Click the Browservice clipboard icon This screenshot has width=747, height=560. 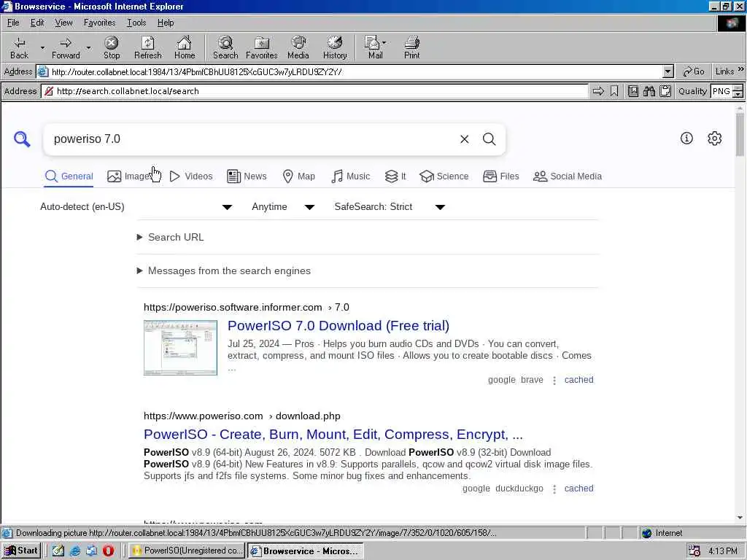665,91
